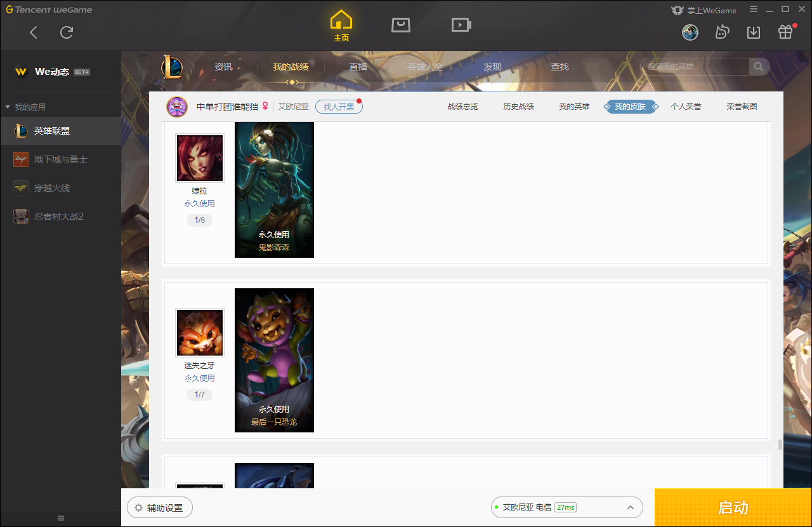Click the 艾欧尼亚 server label in profile
Viewport: 812px width, 527px height.
tap(294, 107)
